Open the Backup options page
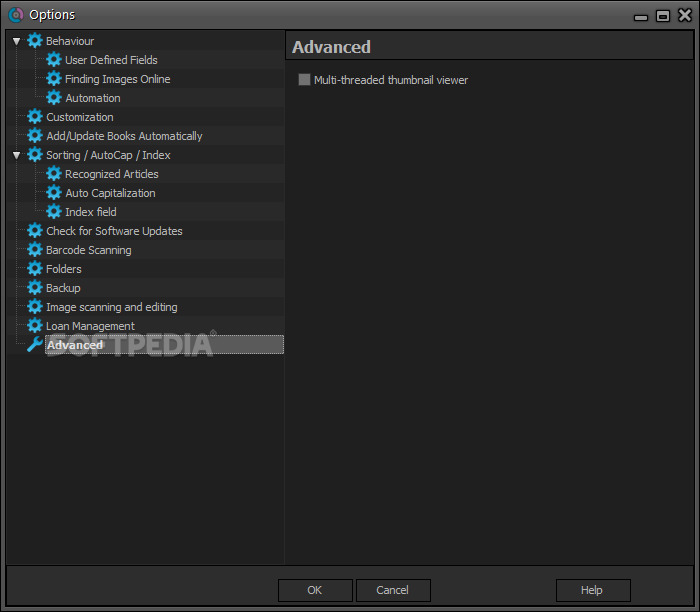 click(x=63, y=288)
